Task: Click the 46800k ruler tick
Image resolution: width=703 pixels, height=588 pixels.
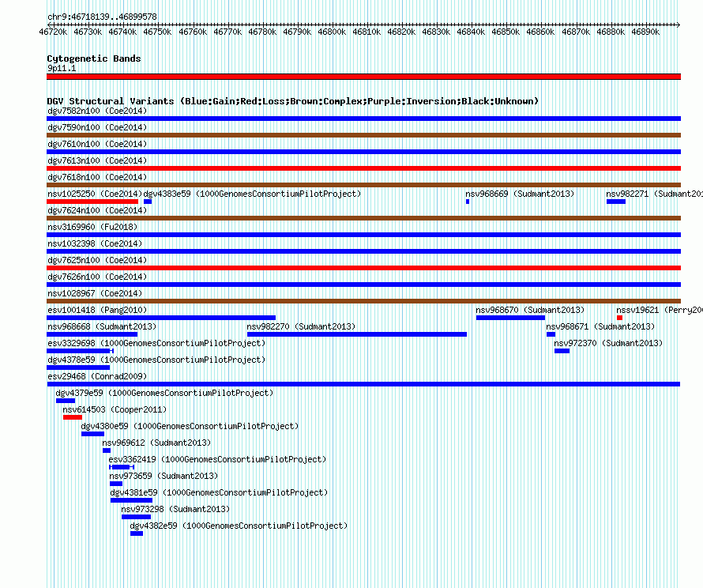Action: (332, 32)
